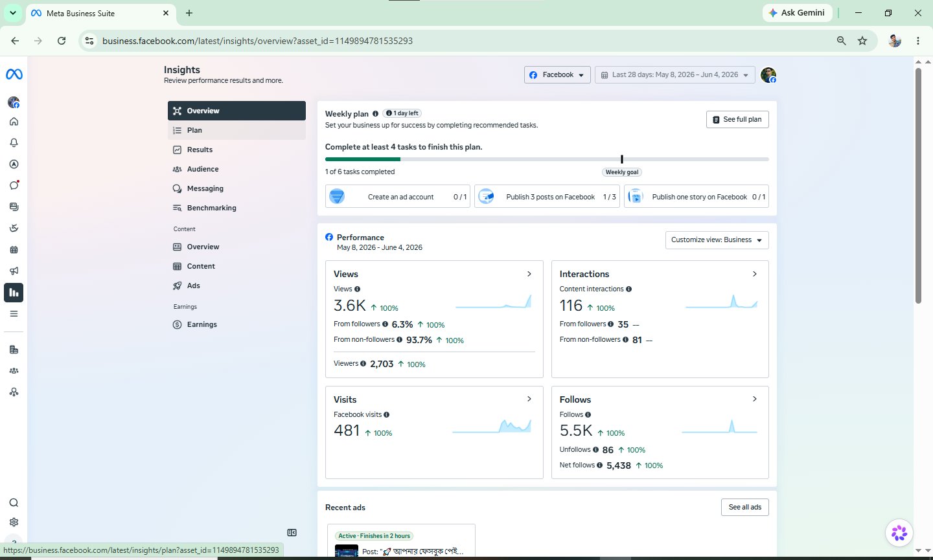Open the sidebar search magnifier icon
Image resolution: width=933 pixels, height=560 pixels.
tap(14, 503)
